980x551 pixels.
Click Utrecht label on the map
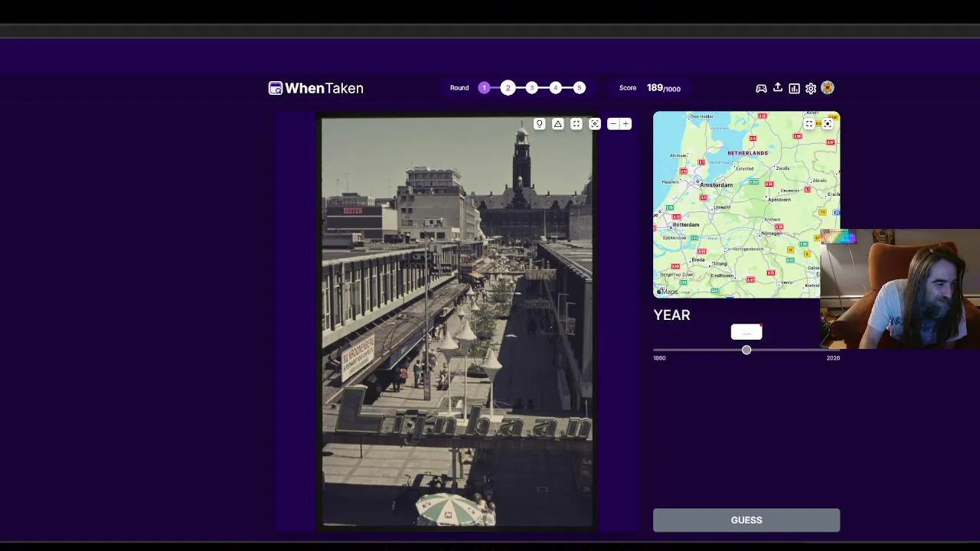click(x=722, y=207)
